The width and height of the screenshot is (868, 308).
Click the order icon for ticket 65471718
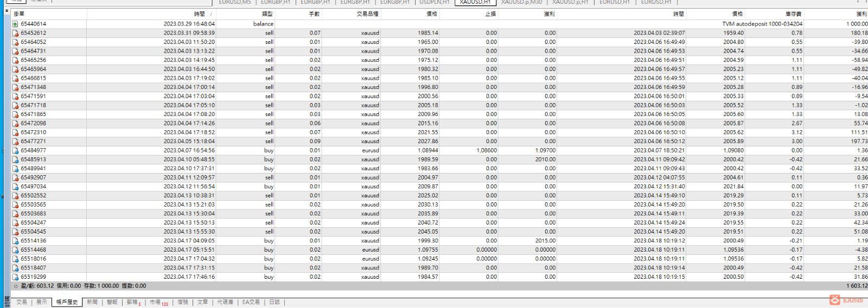(x=16, y=105)
